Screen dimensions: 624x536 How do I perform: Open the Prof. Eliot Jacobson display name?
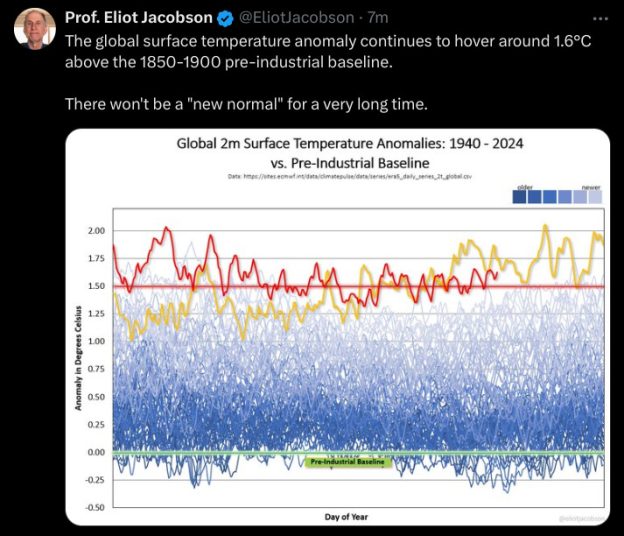tap(138, 18)
